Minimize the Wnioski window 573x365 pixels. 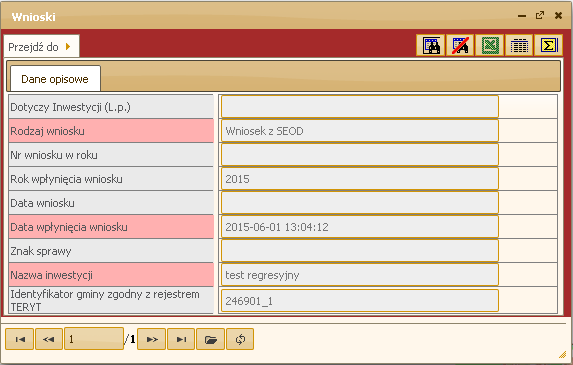point(522,16)
